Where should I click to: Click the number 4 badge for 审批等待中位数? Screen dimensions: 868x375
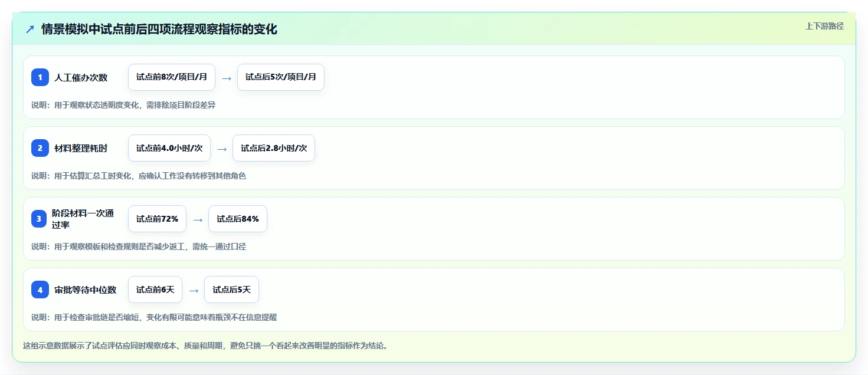40,290
